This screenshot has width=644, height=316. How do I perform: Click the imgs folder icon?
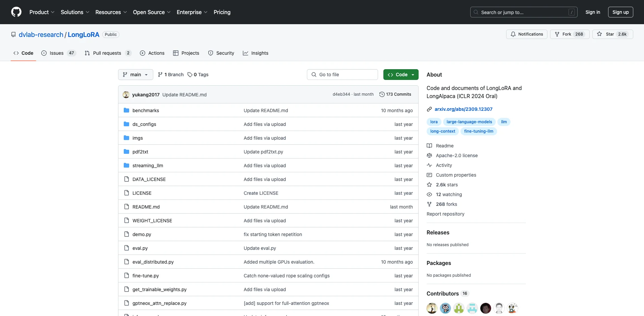tap(126, 138)
